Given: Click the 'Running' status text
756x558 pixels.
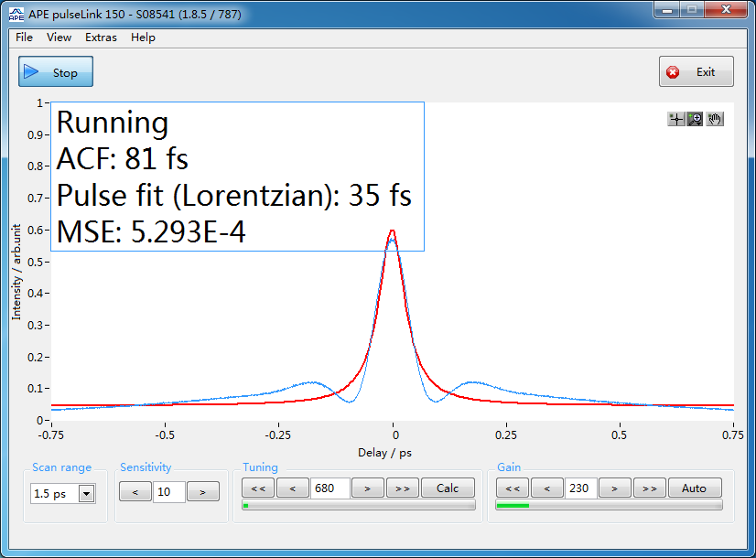Looking at the screenshot, I should point(113,123).
